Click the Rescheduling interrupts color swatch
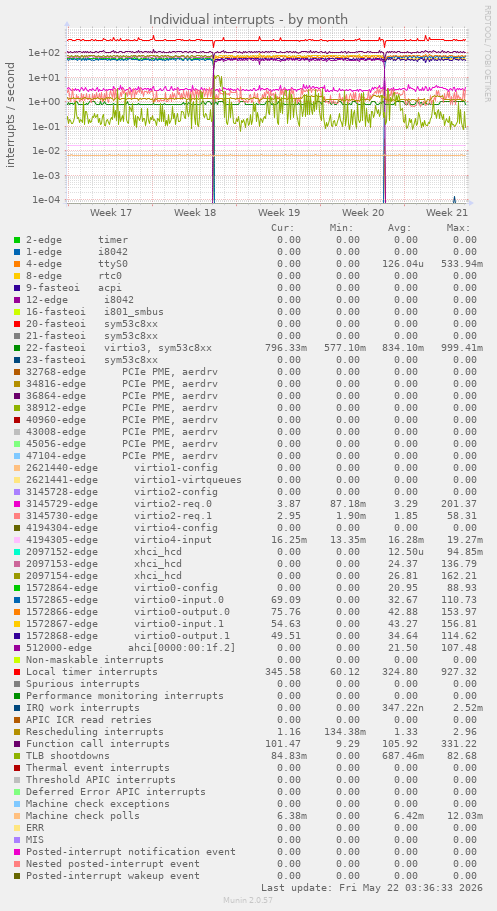 (x=17, y=732)
